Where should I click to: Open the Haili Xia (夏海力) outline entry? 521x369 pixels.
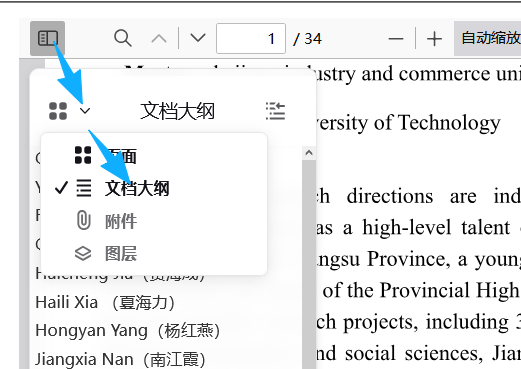(x=105, y=303)
